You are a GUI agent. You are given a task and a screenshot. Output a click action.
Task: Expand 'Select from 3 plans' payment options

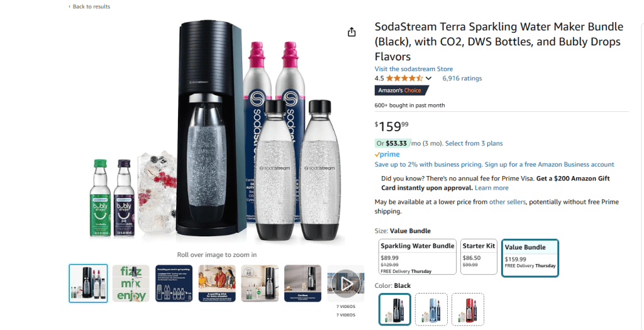474,143
